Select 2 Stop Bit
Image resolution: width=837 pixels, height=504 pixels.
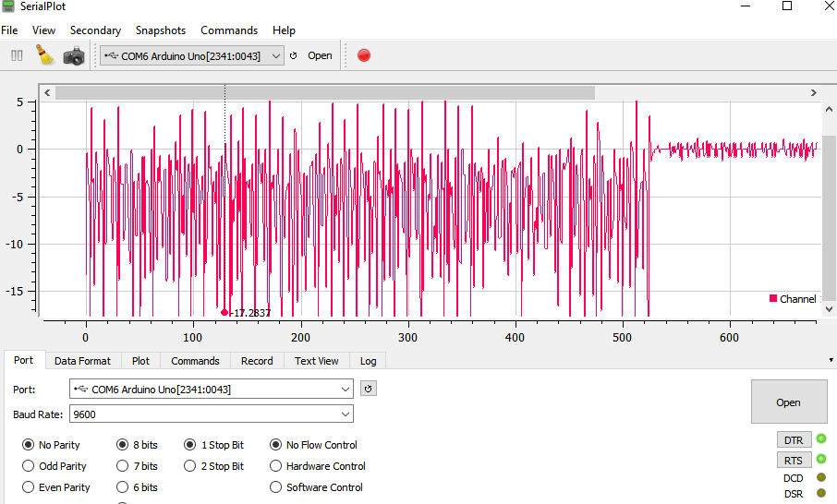tap(213, 466)
